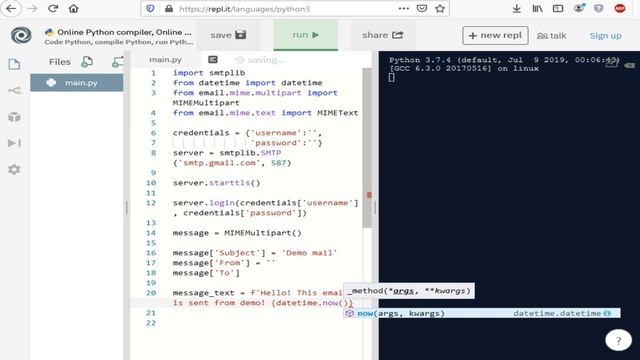Open browser downloads panel
Screen dimensions: 640x360
516,9
